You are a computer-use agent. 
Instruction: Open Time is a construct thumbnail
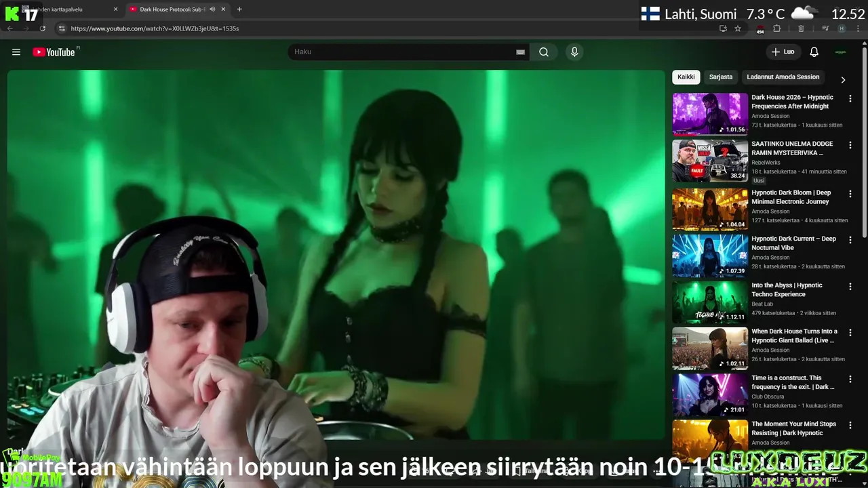tap(710, 394)
